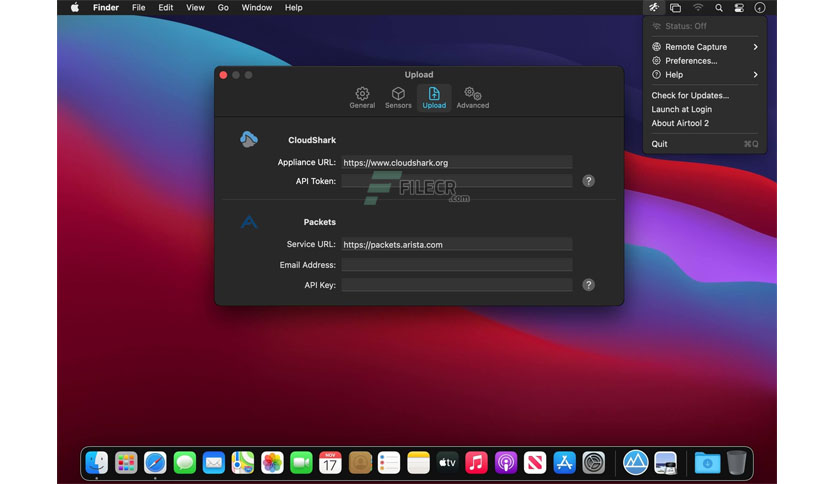The width and height of the screenshot is (836, 484).
Task: Open Podcasts from the Dock
Action: (505, 463)
